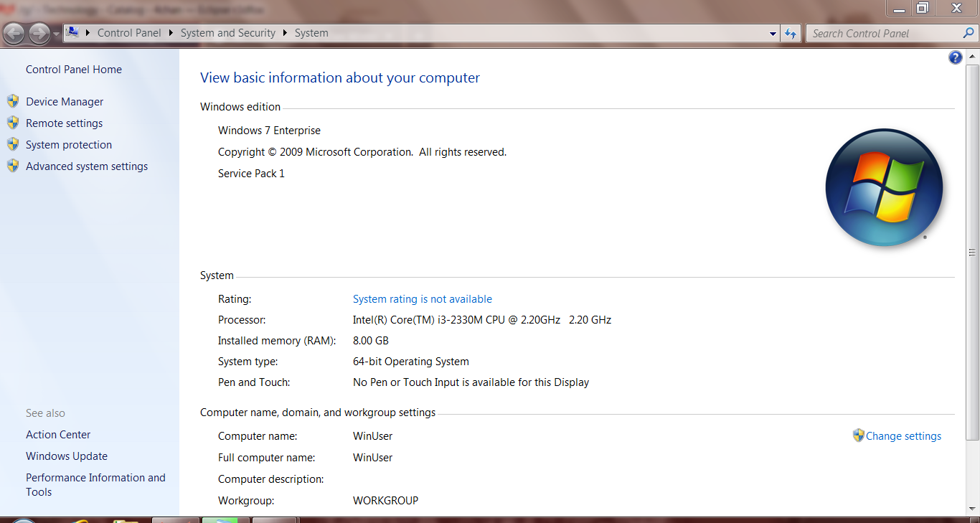Click the computer icon in the address bar
Viewport: 980px width, 523px height.
click(72, 32)
